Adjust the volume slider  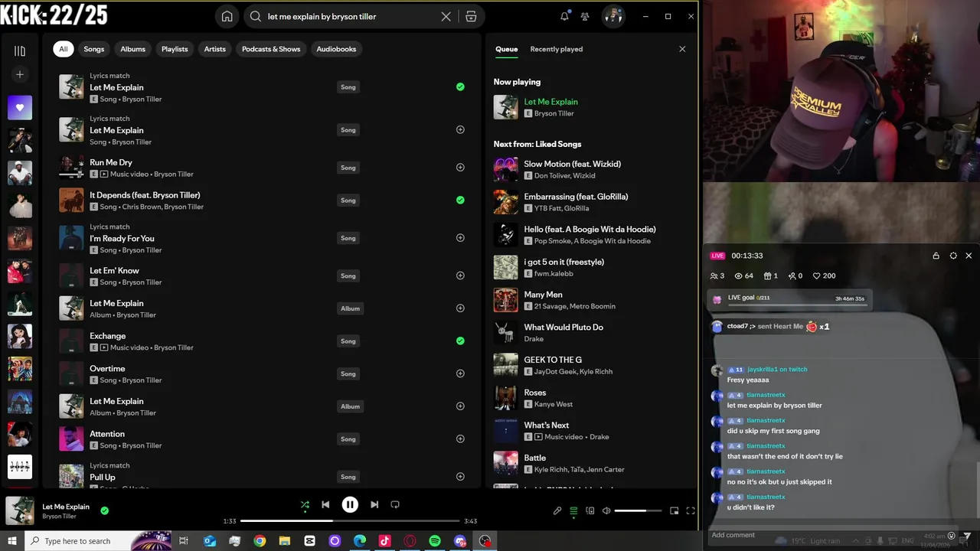pyautogui.click(x=638, y=510)
